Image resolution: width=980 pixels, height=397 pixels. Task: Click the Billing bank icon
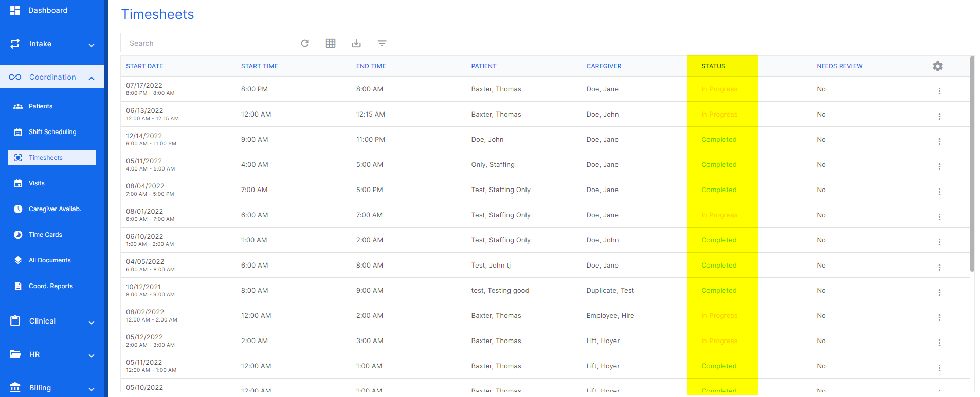[x=15, y=388]
